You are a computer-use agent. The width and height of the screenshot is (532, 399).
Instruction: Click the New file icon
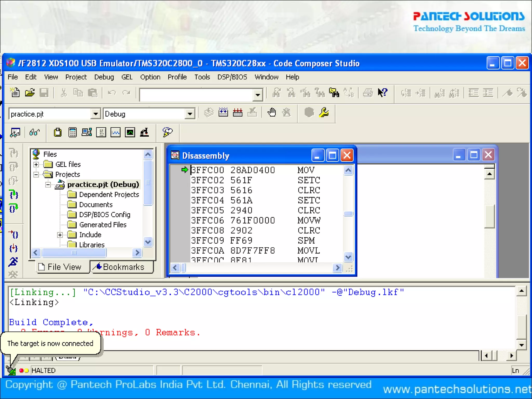tap(15, 93)
